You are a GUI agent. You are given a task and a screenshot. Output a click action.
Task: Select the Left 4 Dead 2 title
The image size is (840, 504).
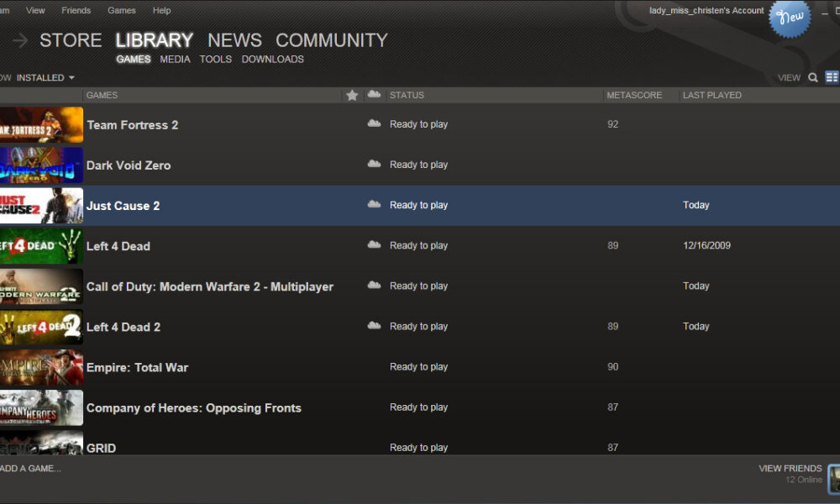coord(123,327)
